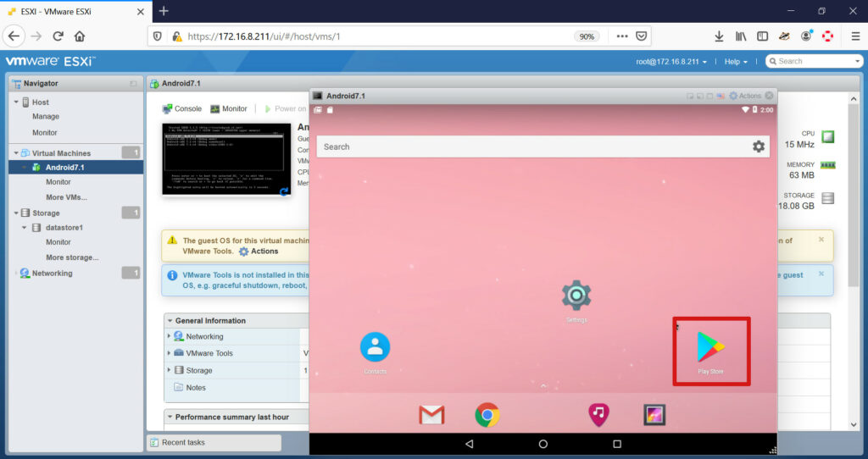Open the root@172.16.8.211 user menu

(x=671, y=61)
